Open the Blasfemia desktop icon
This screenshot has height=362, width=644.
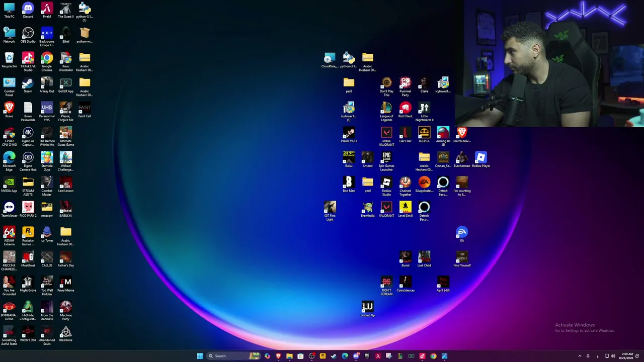click(65, 334)
